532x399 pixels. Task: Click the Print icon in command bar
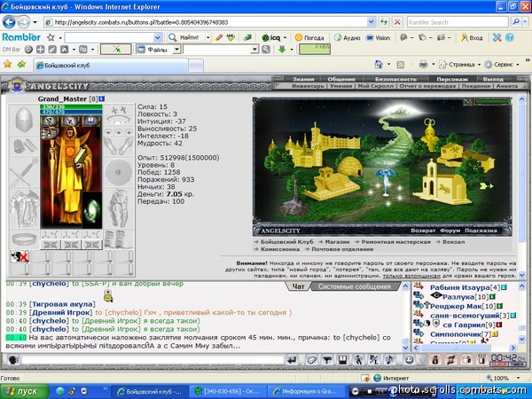pyautogui.click(x=423, y=64)
